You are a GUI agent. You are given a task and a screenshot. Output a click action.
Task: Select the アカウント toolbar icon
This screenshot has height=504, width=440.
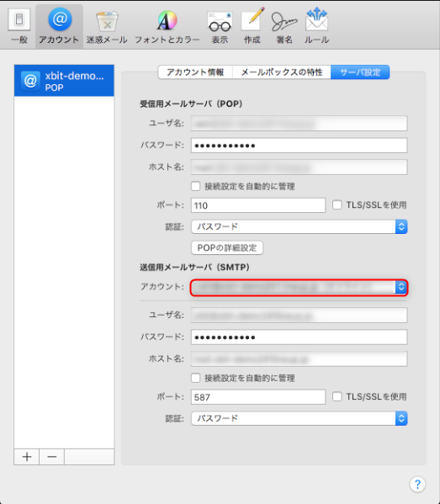point(59,26)
